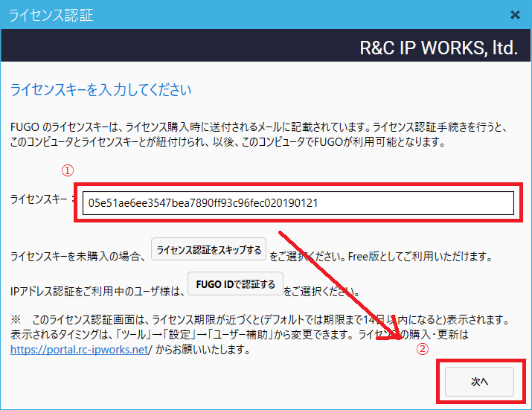Close the ライセンス認証 dialog
532x410 pixels.
pyautogui.click(x=515, y=15)
